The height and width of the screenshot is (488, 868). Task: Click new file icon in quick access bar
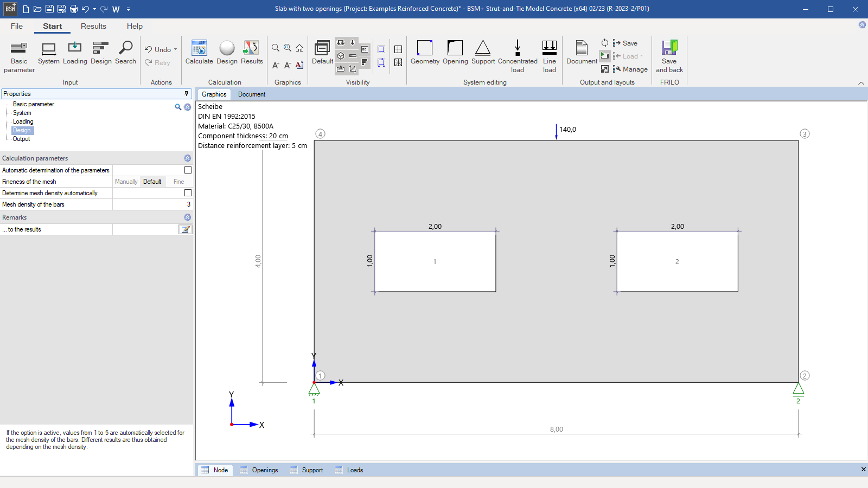pyautogui.click(x=25, y=9)
